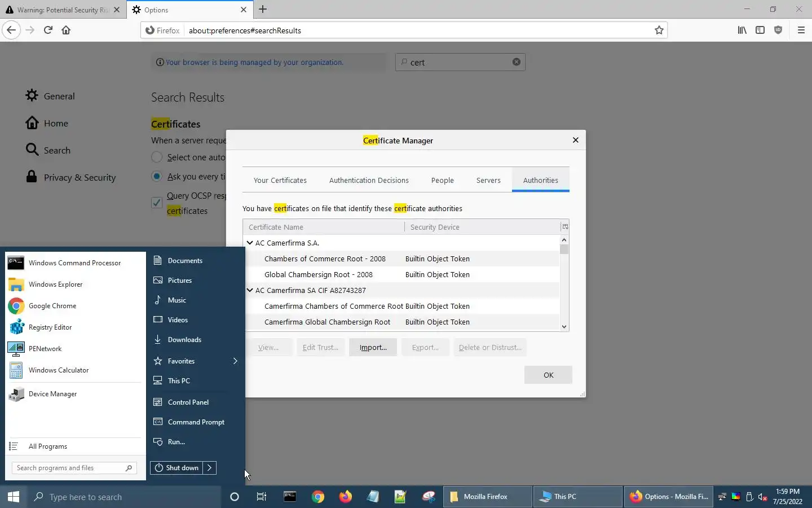Open the Servers tab

488,181
